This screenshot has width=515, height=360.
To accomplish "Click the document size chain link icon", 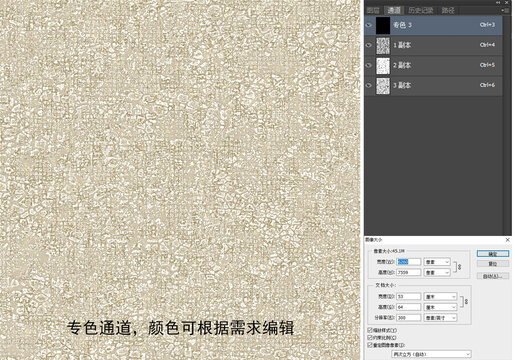I will click(x=466, y=301).
